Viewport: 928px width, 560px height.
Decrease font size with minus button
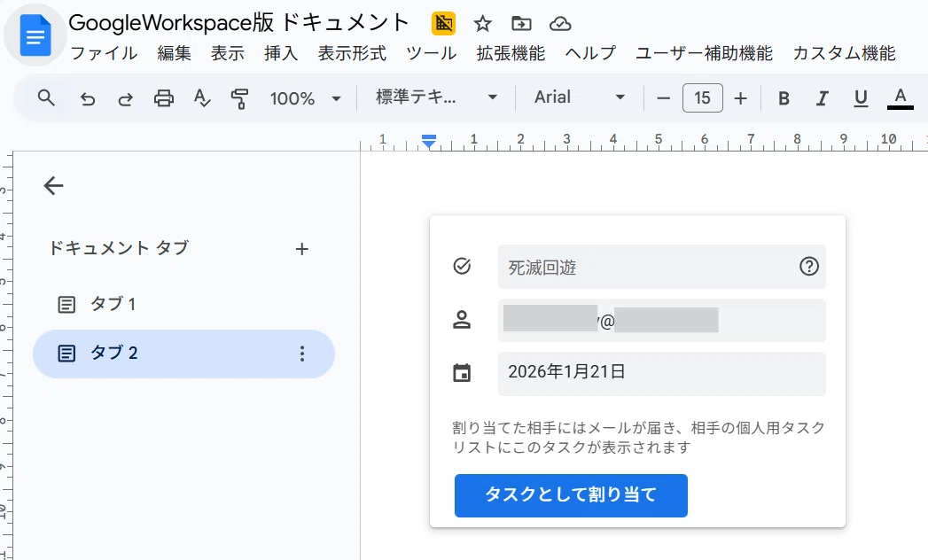[664, 98]
